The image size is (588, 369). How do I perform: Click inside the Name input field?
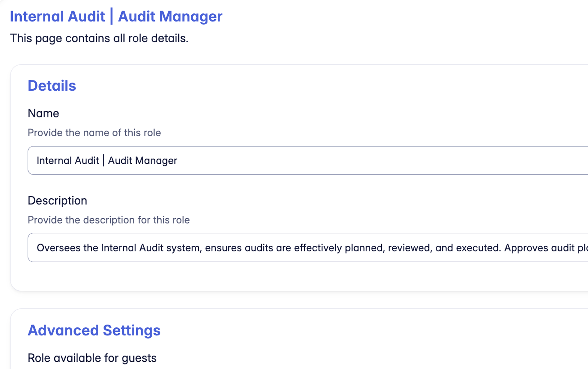293,160
